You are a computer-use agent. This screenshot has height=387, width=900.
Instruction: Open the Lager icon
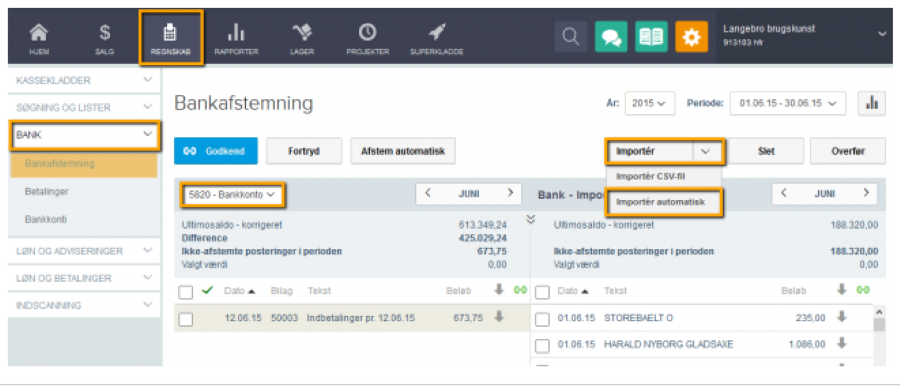(x=301, y=33)
